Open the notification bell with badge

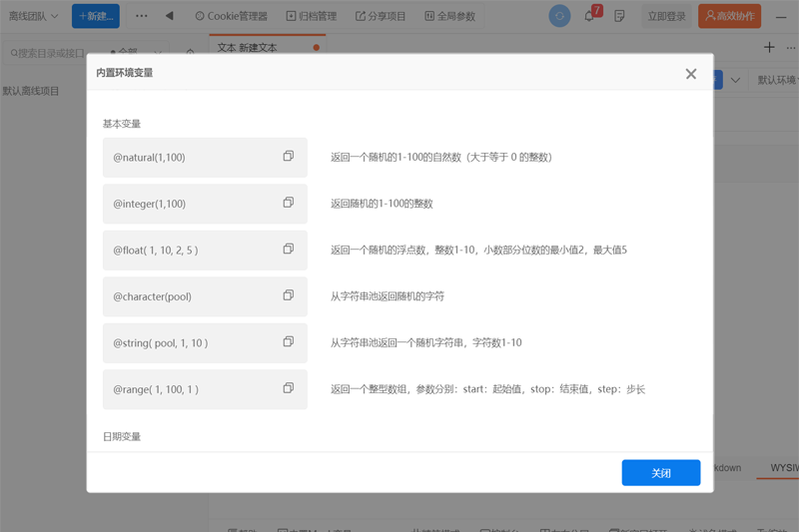coord(590,16)
